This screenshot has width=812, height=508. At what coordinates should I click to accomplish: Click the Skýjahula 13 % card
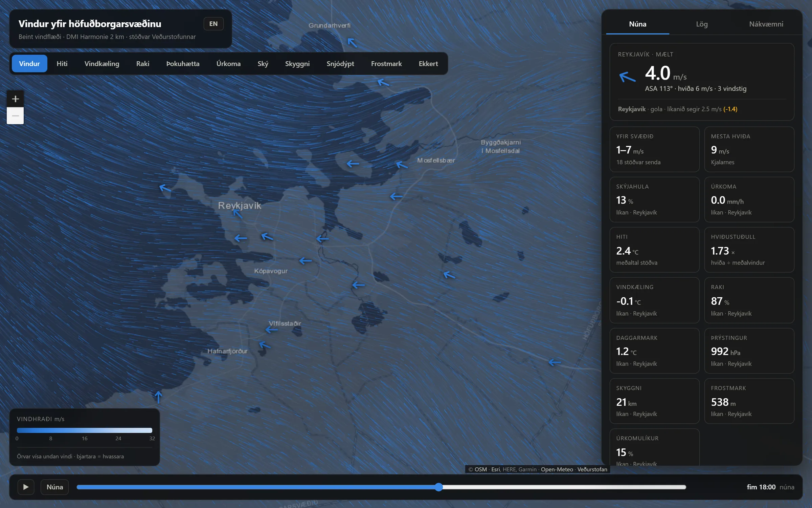click(x=654, y=199)
